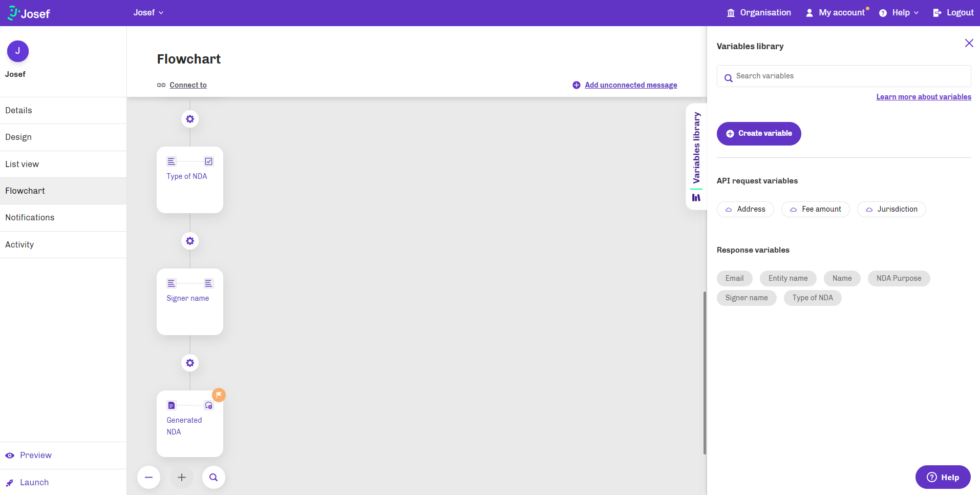980x495 pixels.
Task: Close the Variables library panel
Action: point(969,43)
